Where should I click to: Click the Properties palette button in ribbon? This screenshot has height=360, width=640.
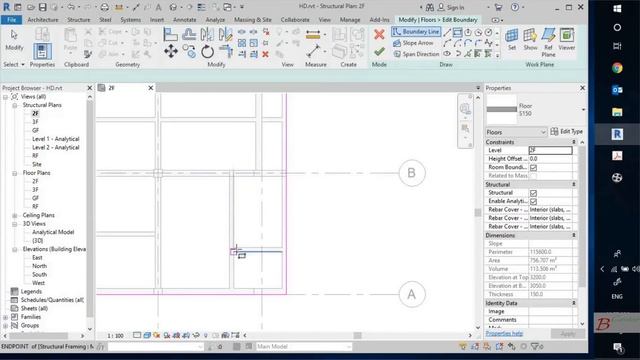[42, 51]
